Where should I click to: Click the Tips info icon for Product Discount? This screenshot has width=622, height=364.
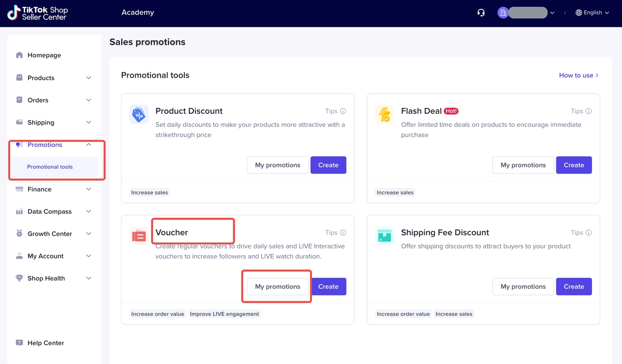pos(343,111)
